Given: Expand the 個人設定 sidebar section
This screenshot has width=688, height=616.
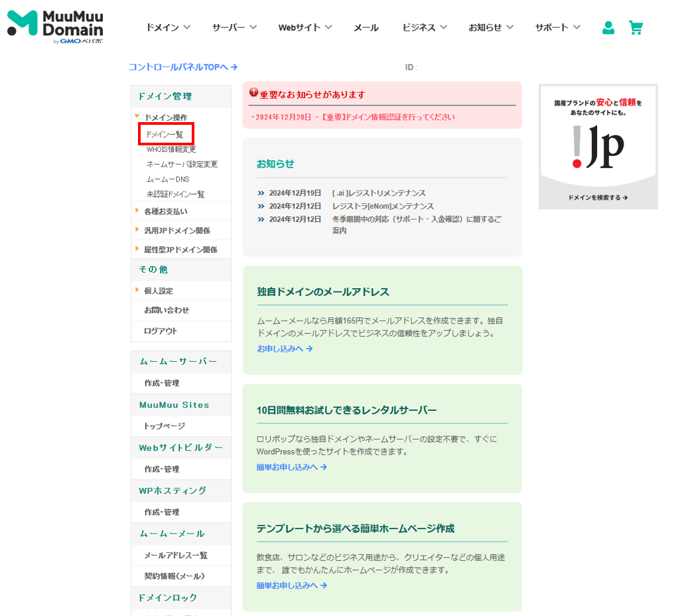Looking at the screenshot, I should [x=159, y=291].
